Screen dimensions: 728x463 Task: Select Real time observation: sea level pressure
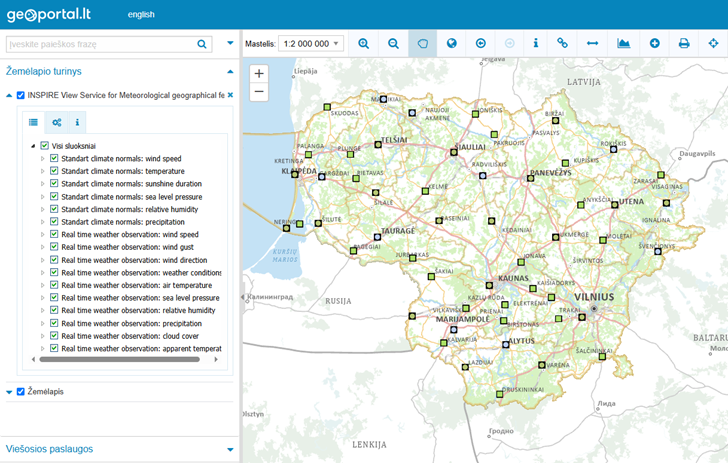(140, 298)
